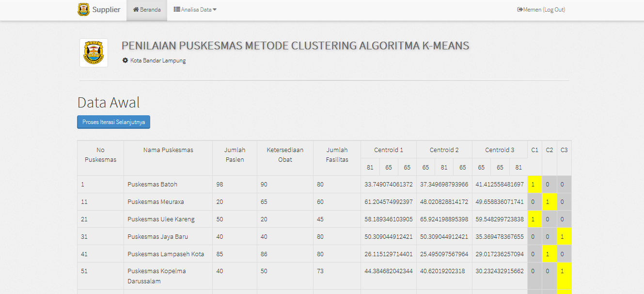Open the Beranda home tab
Screen dimensions: 644x294
[147, 10]
